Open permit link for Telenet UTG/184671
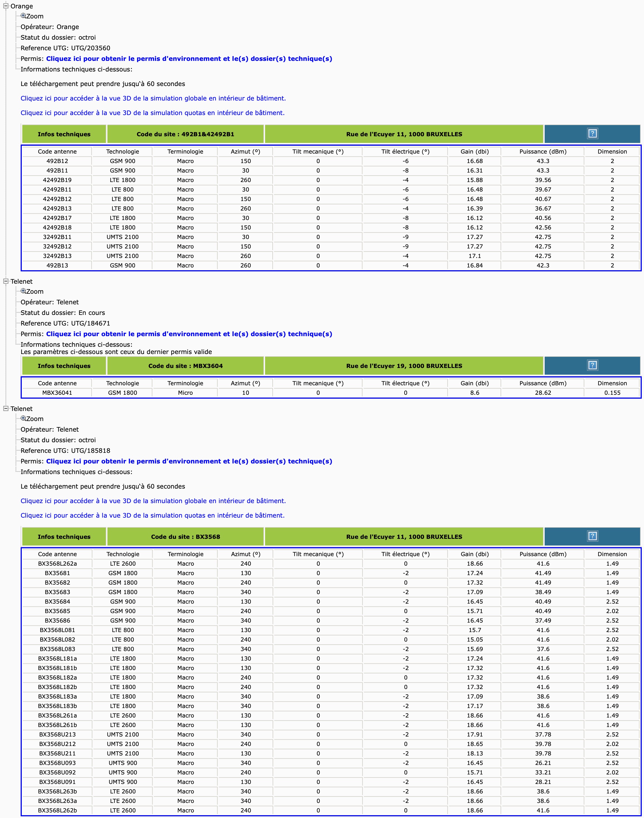This screenshot has width=644, height=818. point(189,334)
